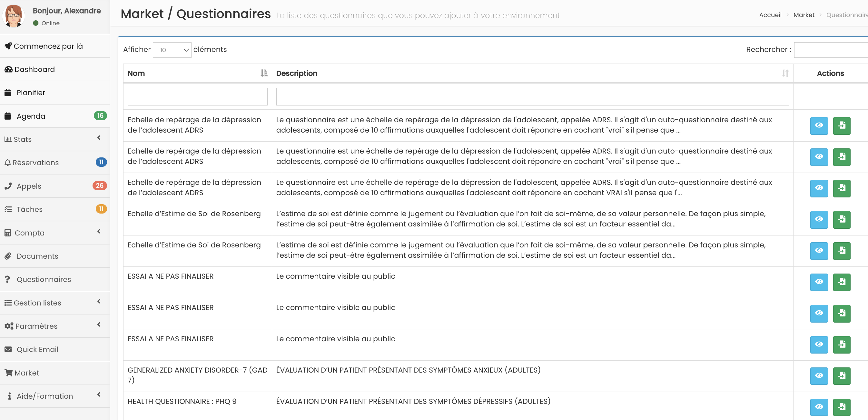Screen dimensions: 868x420
Task: Click the bar chart icon for Stats
Action: [x=8, y=139]
